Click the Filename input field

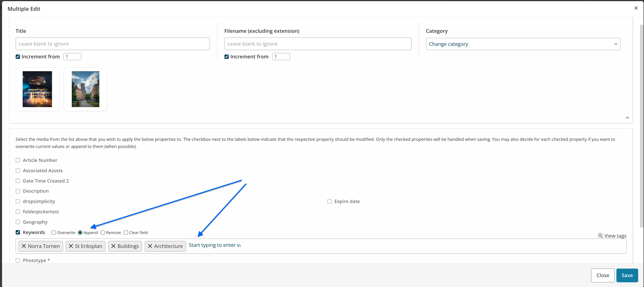(x=318, y=44)
